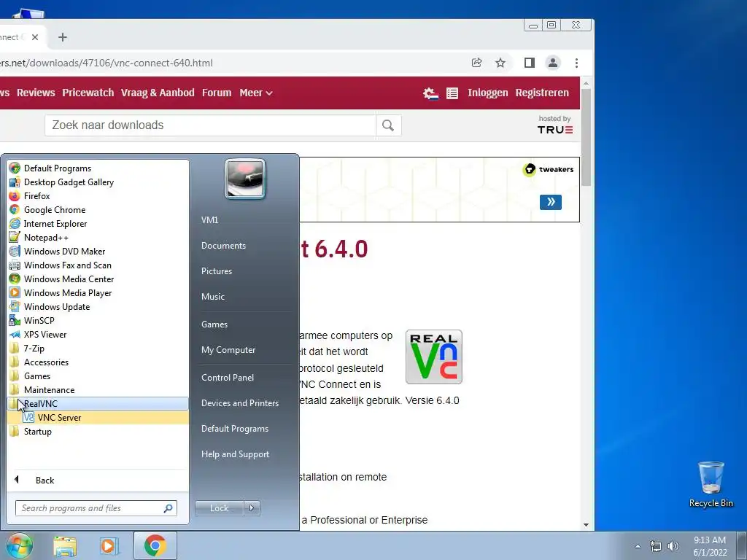This screenshot has width=747, height=560.
Task: Click the Windows Start orb
Action: tap(20, 545)
